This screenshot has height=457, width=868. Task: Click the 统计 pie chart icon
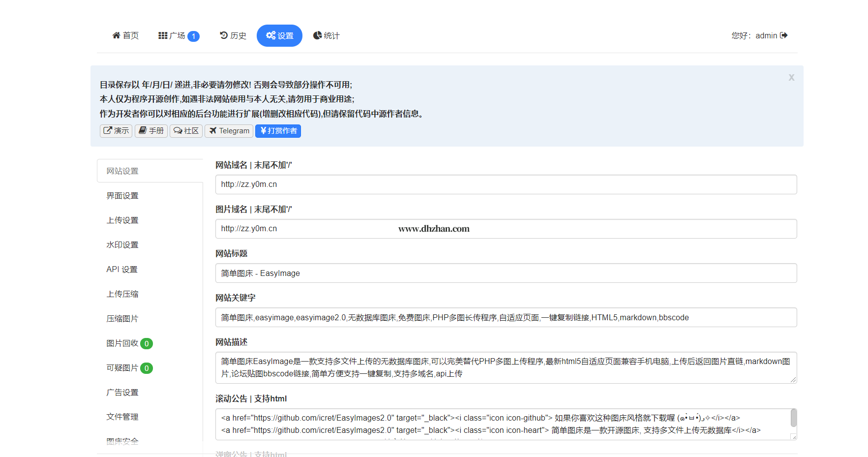pos(318,35)
